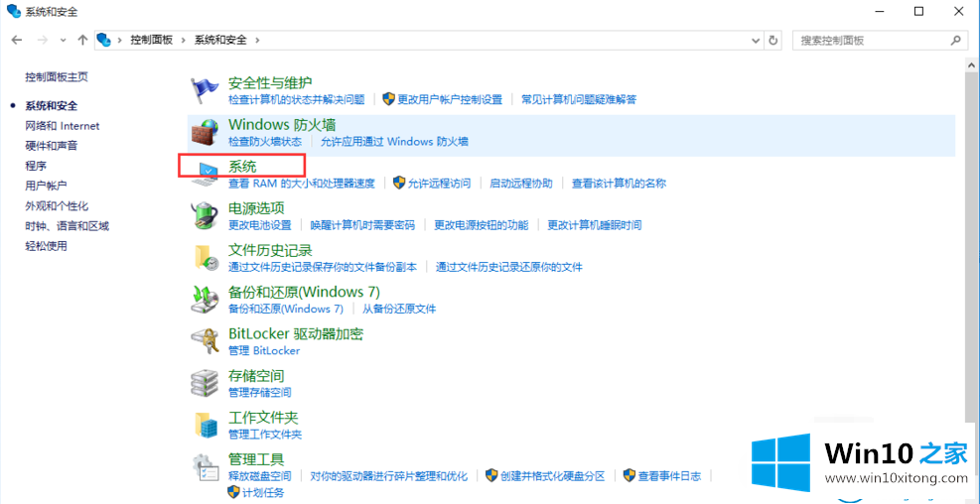
Task: Click 更改电池设置 link
Action: coord(259,225)
